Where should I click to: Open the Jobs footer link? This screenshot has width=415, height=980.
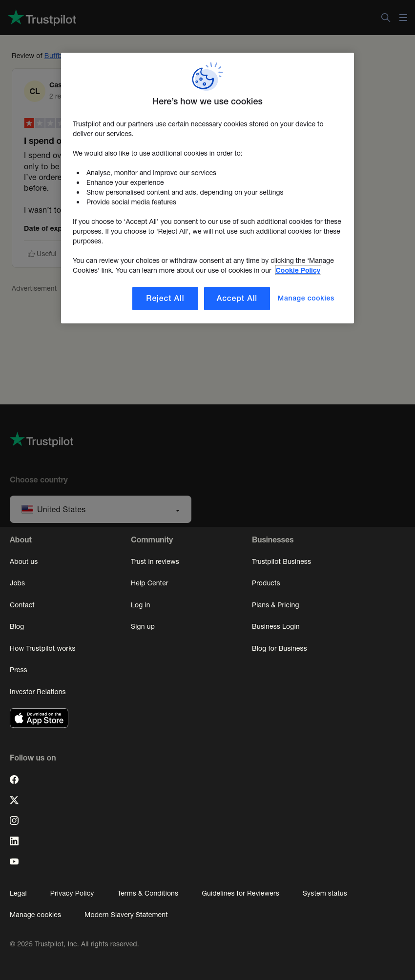tap(17, 583)
